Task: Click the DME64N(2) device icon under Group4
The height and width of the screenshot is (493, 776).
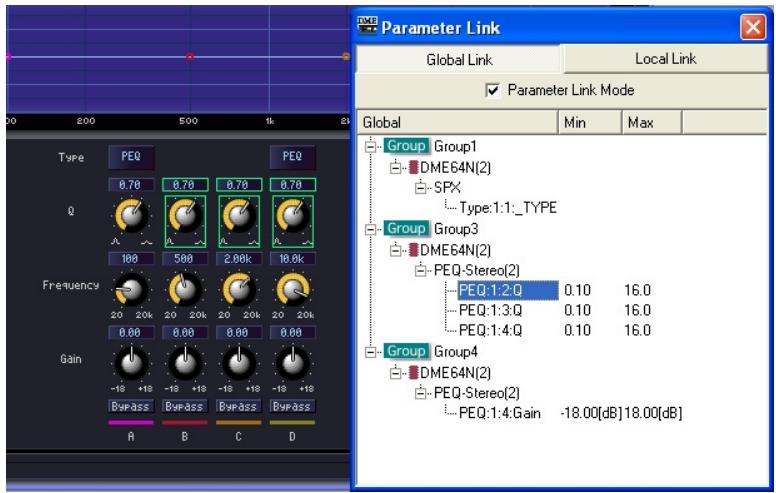Action: click(x=413, y=372)
